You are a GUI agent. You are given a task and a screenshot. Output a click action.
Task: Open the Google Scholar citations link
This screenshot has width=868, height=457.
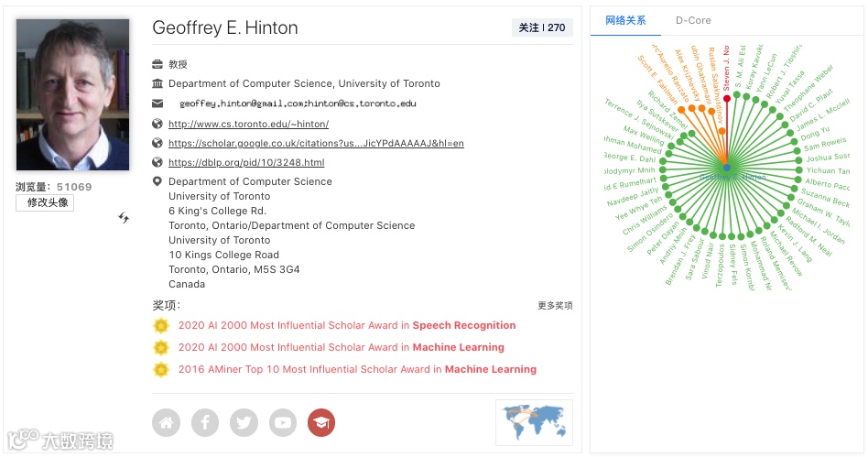click(316, 143)
